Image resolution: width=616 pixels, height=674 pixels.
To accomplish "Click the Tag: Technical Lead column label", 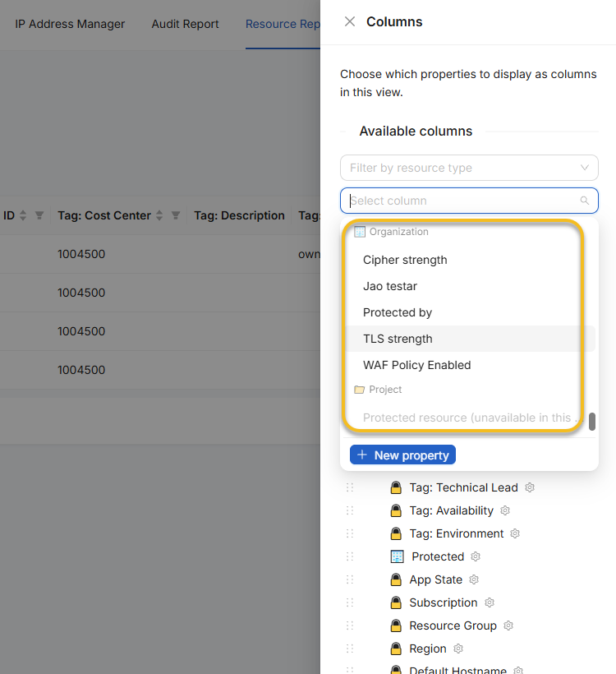I will 463,487.
